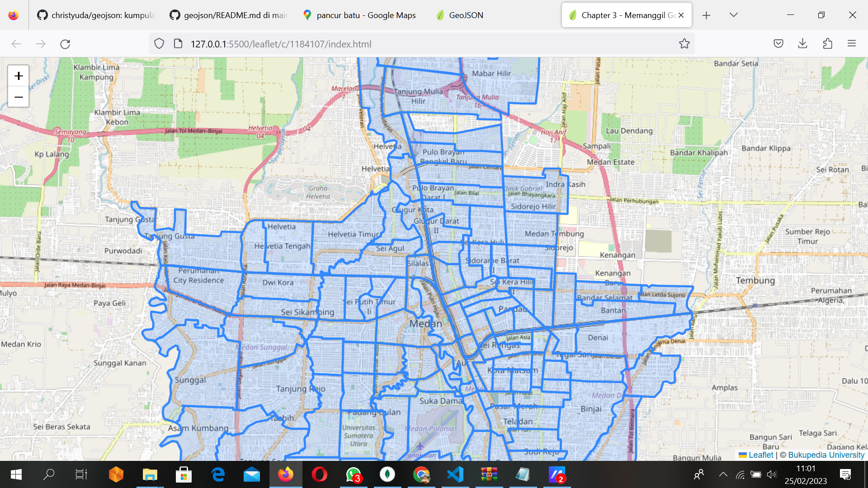Reload the current page
868x488 pixels.
(x=65, y=44)
